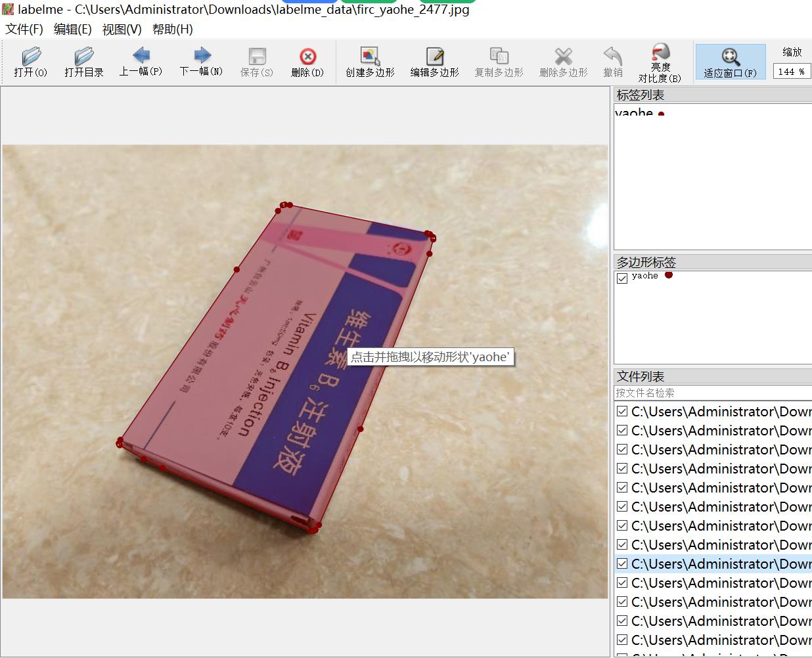
Task: Open the 文件(F) menu
Action: (24, 30)
